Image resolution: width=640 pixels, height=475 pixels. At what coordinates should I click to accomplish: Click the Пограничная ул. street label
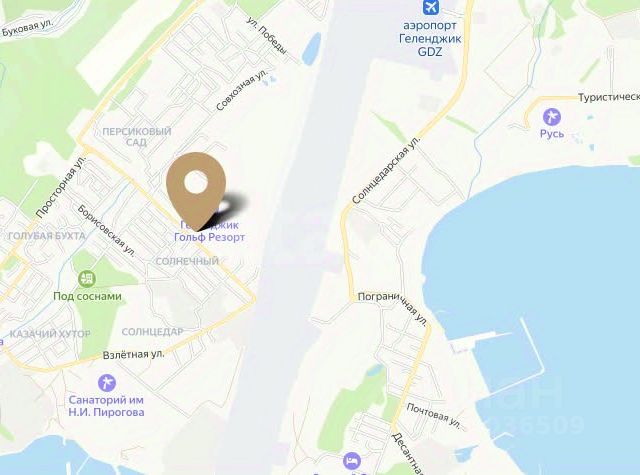click(x=393, y=308)
